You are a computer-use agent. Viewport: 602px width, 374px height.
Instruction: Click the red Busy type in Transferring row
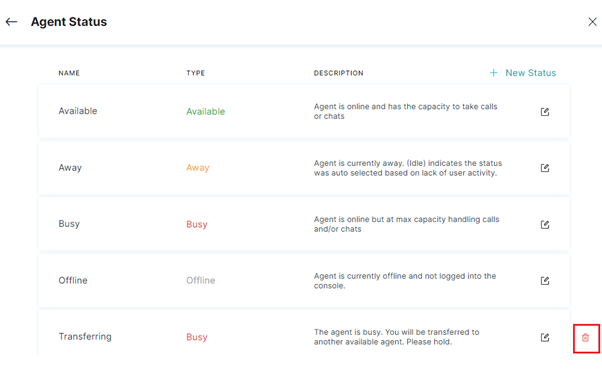coord(197,337)
